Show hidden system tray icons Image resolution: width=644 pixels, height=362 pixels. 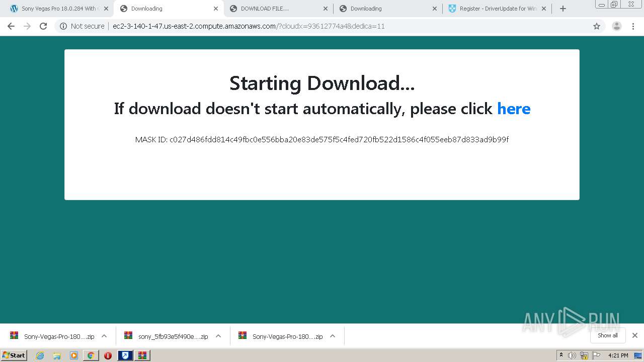pos(561,355)
